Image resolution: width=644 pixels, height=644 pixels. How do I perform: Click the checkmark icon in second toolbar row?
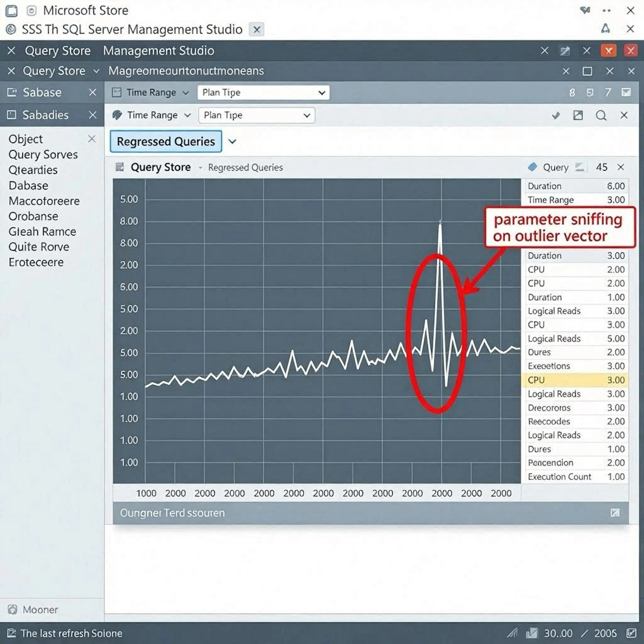[556, 116]
